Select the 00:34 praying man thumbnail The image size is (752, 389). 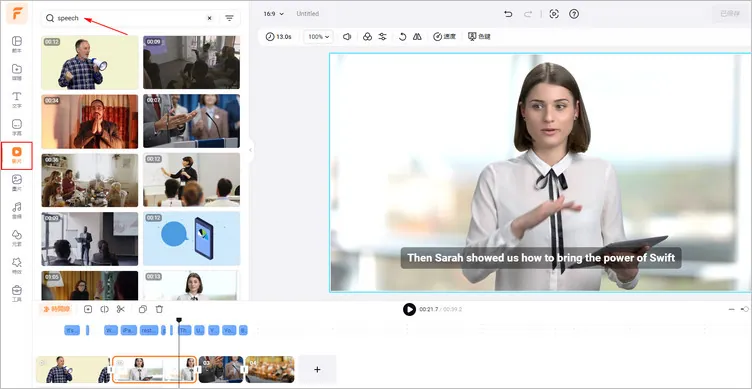pos(90,121)
